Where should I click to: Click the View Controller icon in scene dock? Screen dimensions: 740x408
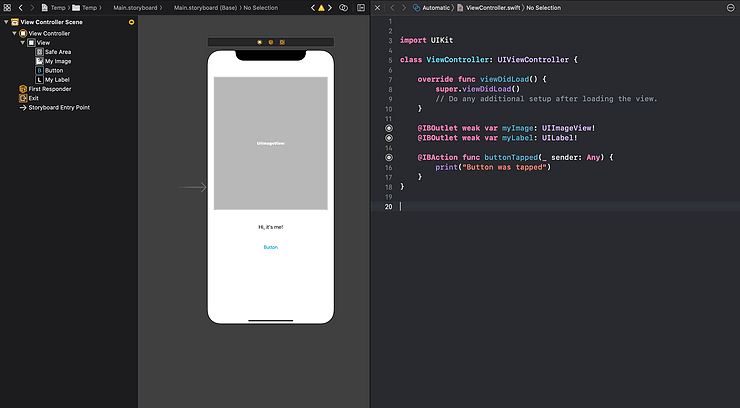pyautogui.click(x=259, y=42)
